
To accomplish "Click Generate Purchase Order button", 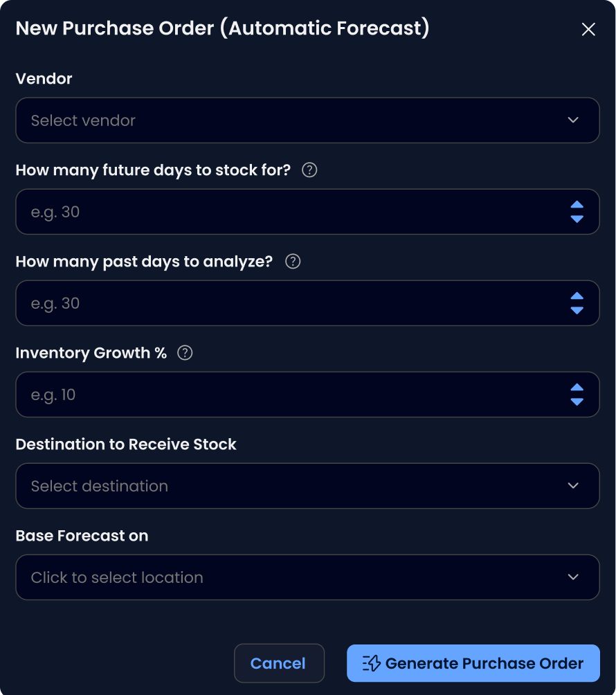I will (x=473, y=663).
